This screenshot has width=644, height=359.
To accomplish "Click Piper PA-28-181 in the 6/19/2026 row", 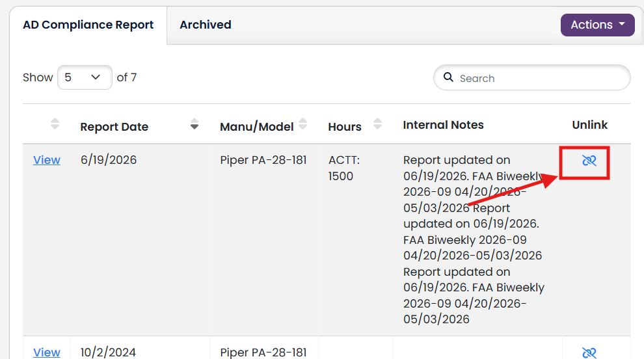I will tap(263, 160).
